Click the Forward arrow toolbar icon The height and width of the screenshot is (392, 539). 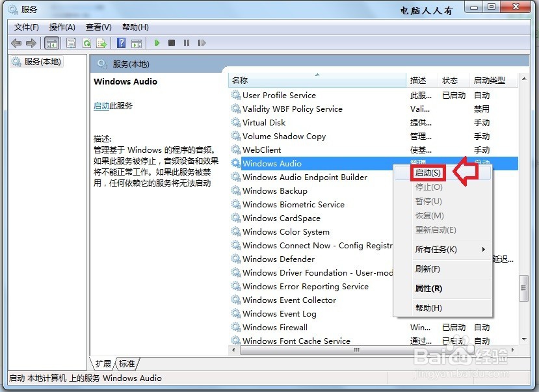pyautogui.click(x=31, y=43)
